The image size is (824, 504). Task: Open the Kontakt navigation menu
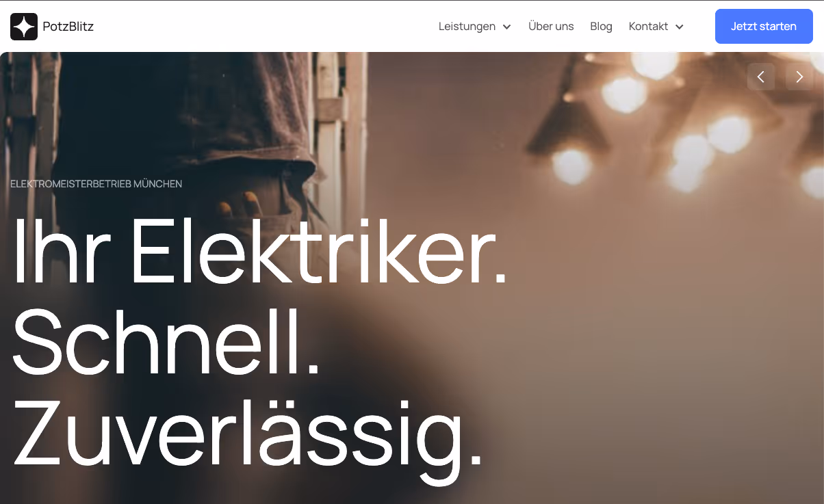pyautogui.click(x=656, y=27)
